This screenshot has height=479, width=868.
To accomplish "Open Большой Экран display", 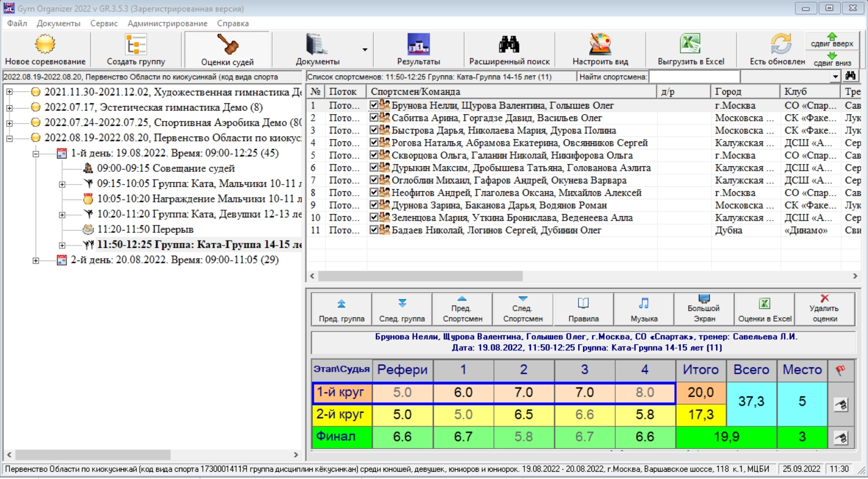I will pyautogui.click(x=703, y=309).
